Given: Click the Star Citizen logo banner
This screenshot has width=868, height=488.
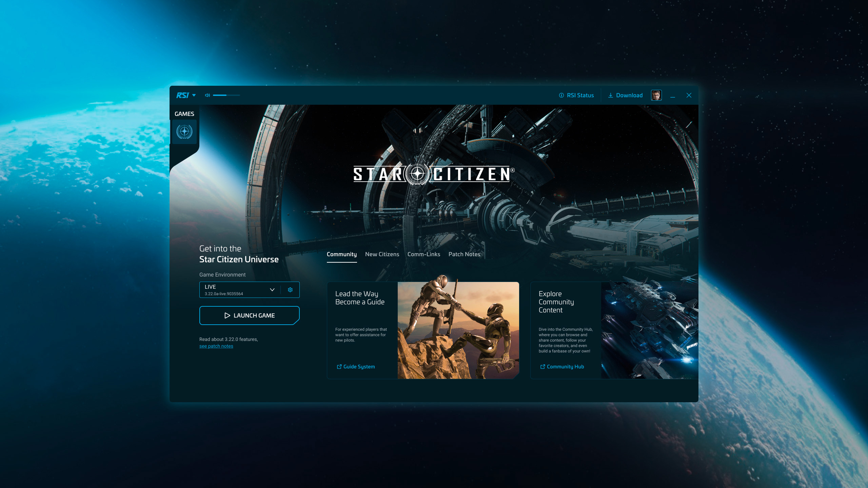Looking at the screenshot, I should 434,174.
